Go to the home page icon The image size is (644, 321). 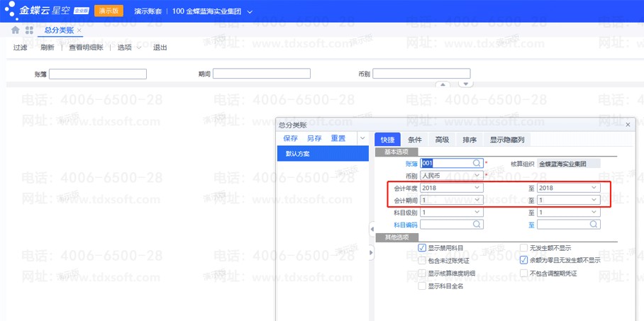(16, 30)
